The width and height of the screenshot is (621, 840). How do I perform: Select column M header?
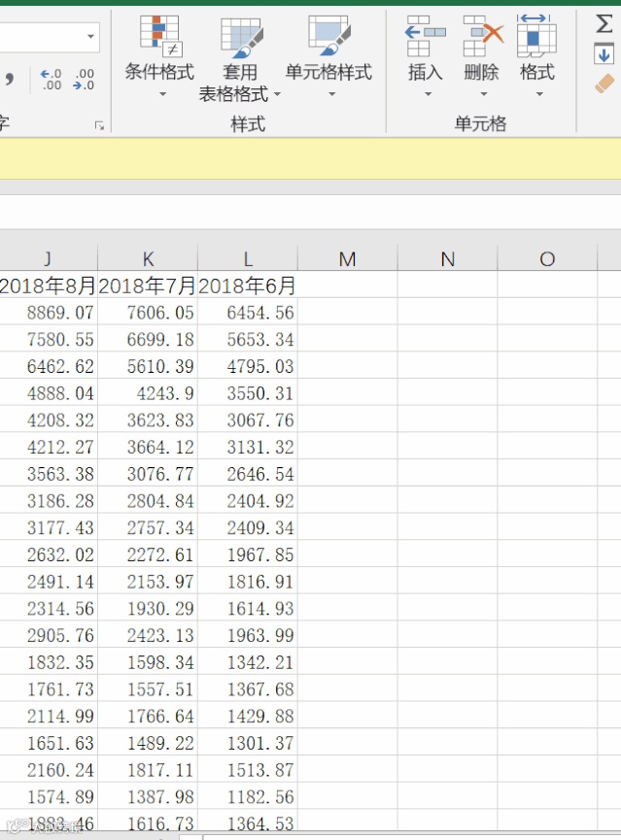tap(348, 258)
